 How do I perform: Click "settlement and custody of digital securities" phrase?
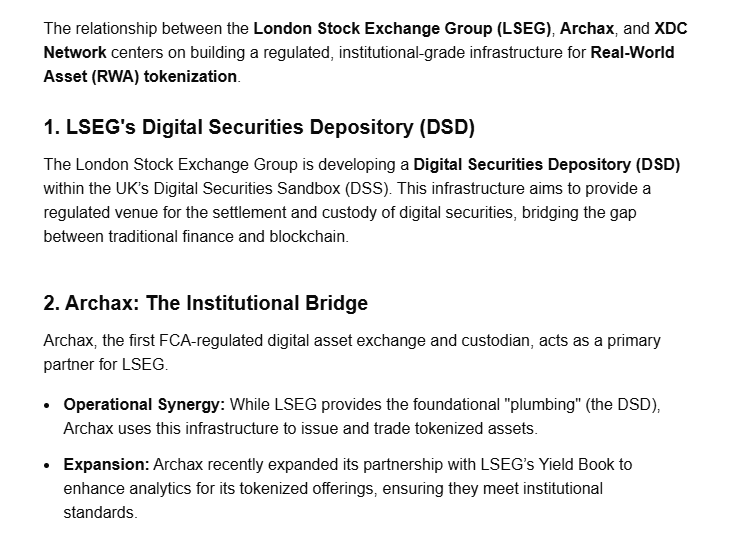click(x=364, y=212)
